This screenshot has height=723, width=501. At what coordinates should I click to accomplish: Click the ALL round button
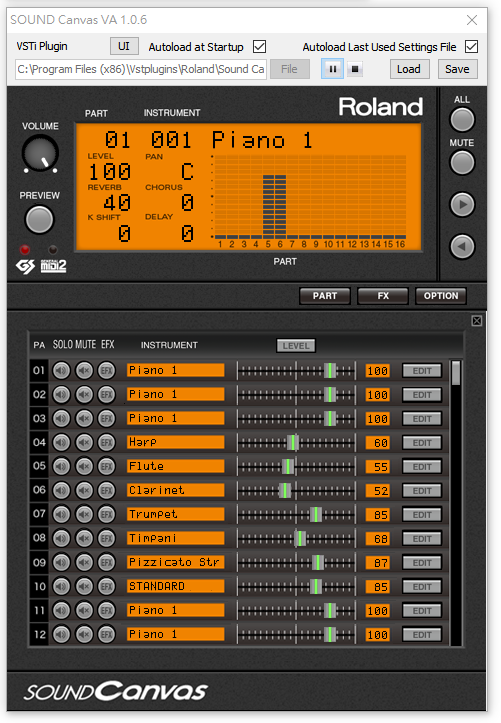tap(462, 120)
